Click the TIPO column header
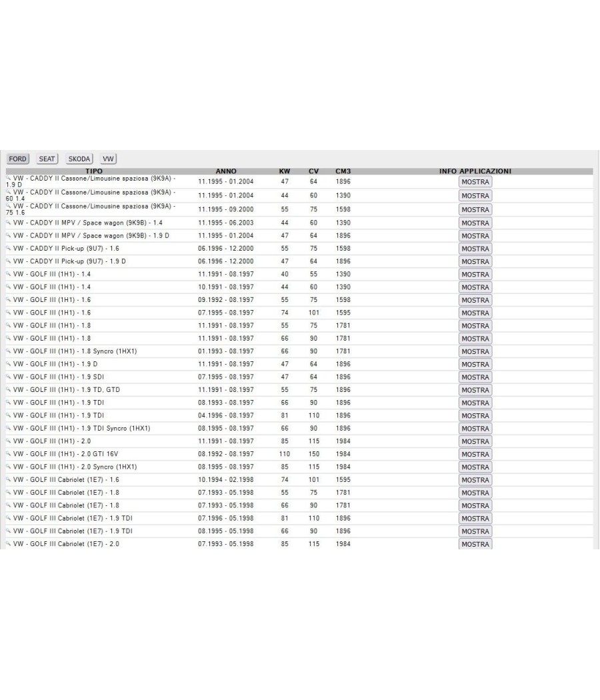Image resolution: width=600 pixels, height=700 pixels. point(94,171)
